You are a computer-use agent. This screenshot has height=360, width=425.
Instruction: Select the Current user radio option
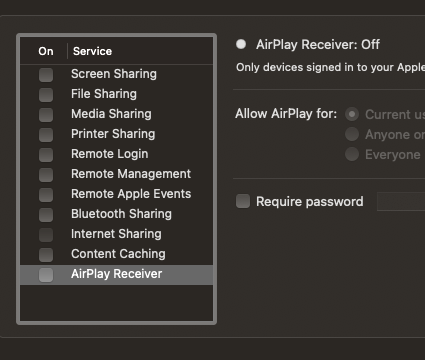tap(352, 114)
